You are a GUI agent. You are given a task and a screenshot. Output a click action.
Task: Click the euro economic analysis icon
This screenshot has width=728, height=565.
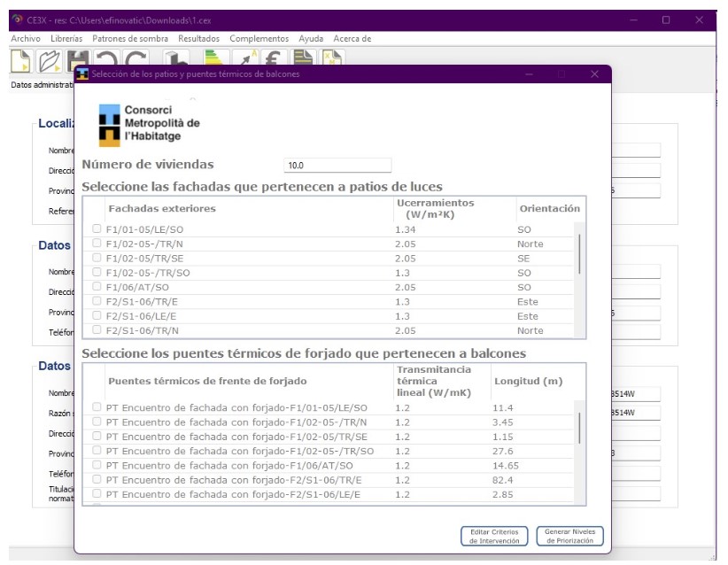pyautogui.click(x=274, y=57)
